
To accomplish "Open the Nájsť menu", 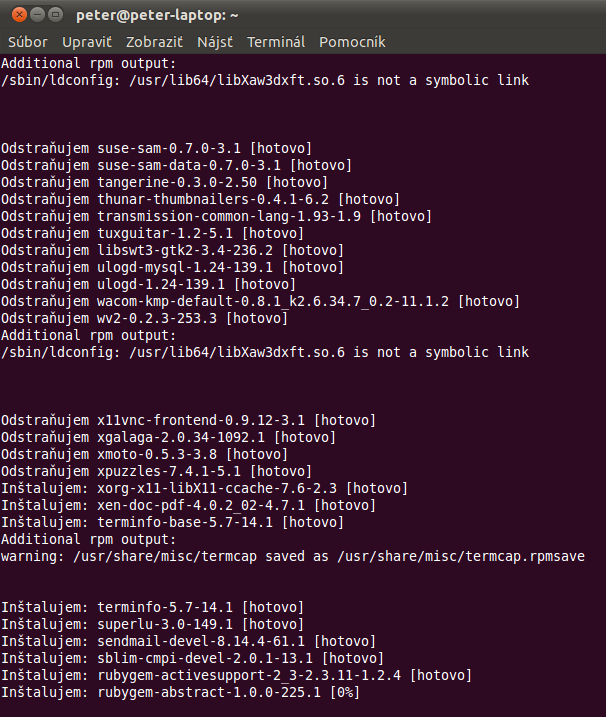I will click(x=215, y=42).
